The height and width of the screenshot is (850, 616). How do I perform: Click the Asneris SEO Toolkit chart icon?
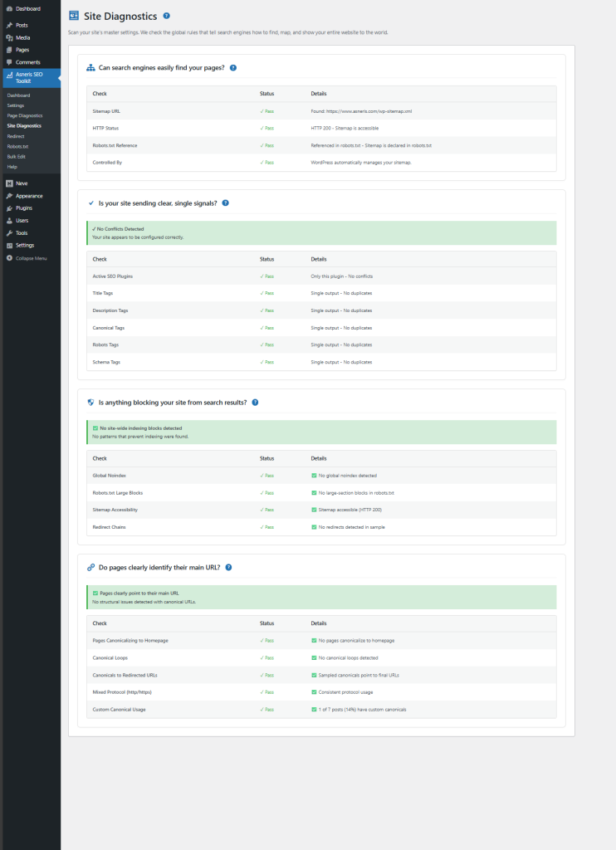[9, 76]
